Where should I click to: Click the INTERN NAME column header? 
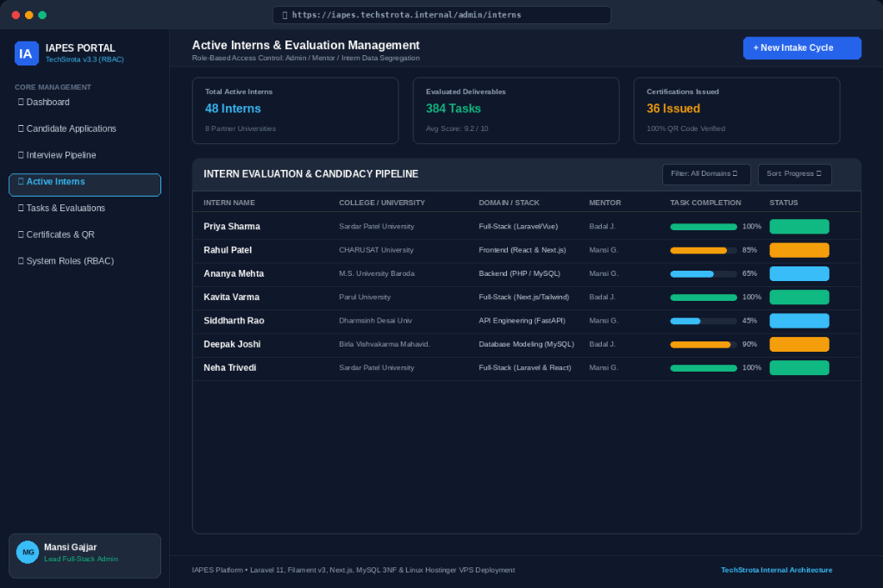229,203
